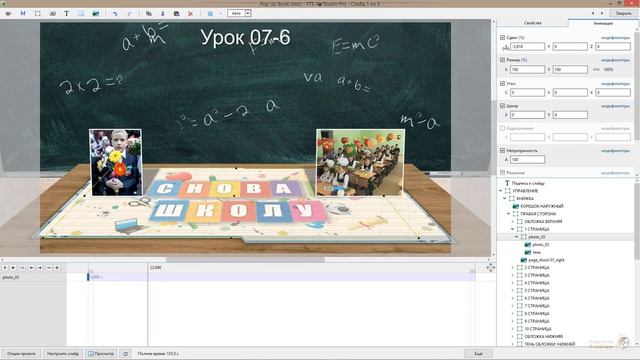Collapse the КНИЖКА tree node
640x360 pixels.
tap(505, 198)
